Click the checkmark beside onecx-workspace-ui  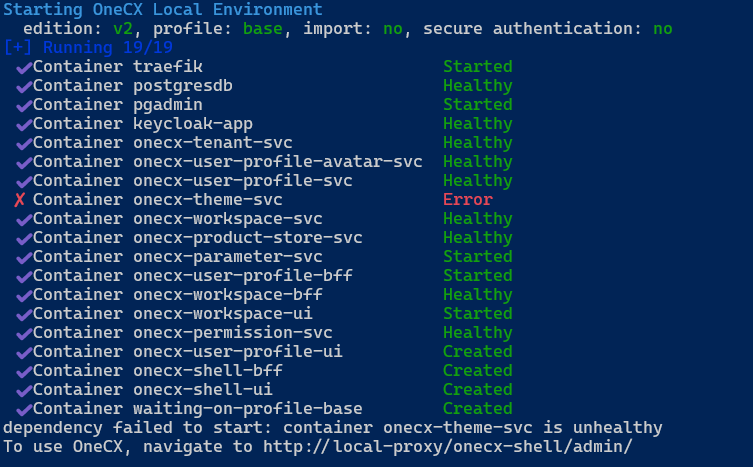tap(24, 314)
